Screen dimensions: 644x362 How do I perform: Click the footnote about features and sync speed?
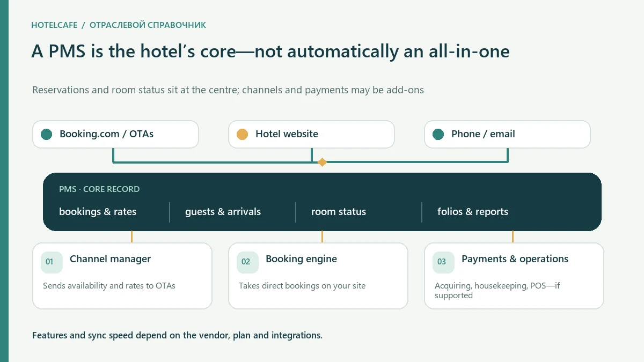point(177,336)
